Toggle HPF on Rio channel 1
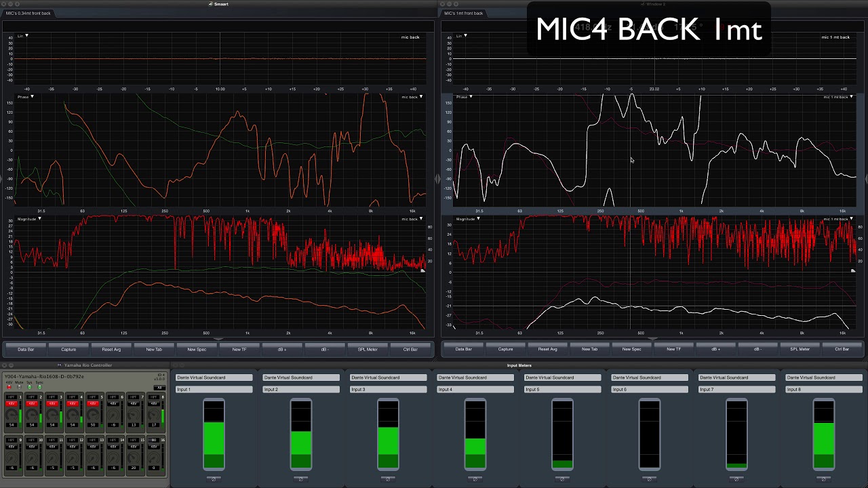The width and height of the screenshot is (868, 488). click(x=12, y=397)
